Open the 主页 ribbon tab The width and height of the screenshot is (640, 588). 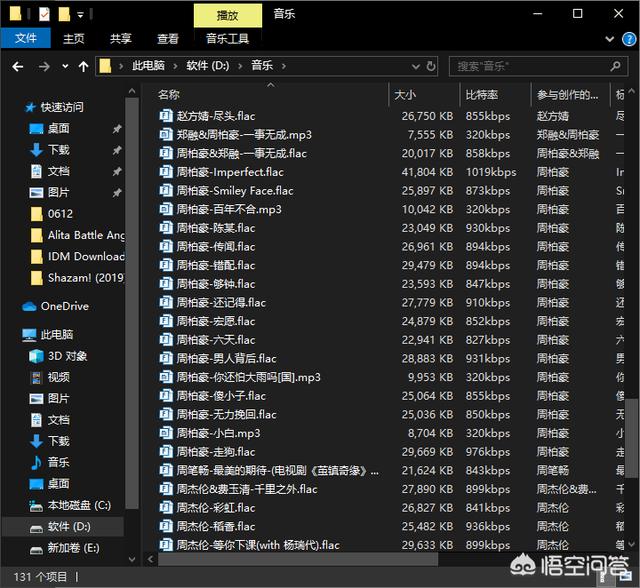click(74, 38)
